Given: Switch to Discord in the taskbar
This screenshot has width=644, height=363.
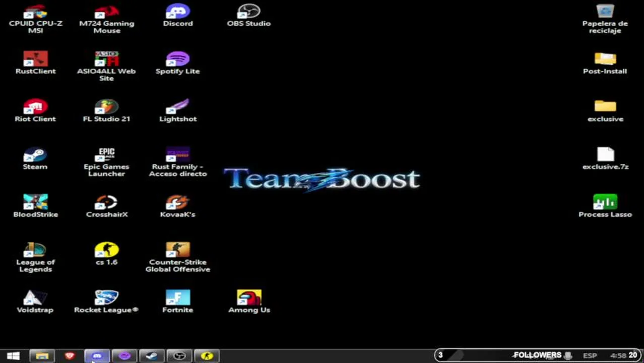Looking at the screenshot, I should pos(97,356).
